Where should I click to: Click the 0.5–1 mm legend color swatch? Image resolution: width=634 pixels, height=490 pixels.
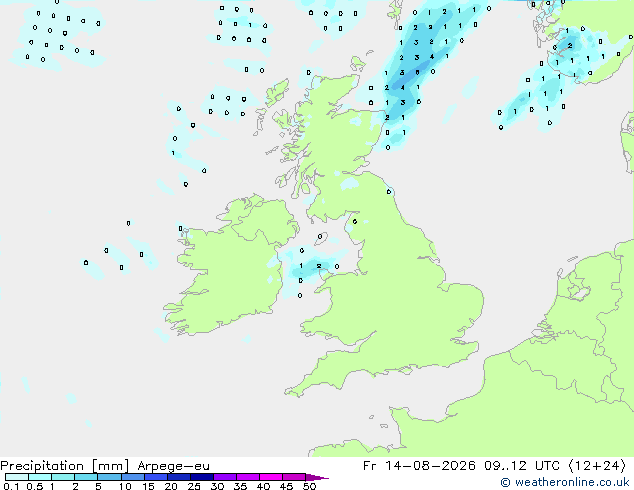tap(40, 477)
